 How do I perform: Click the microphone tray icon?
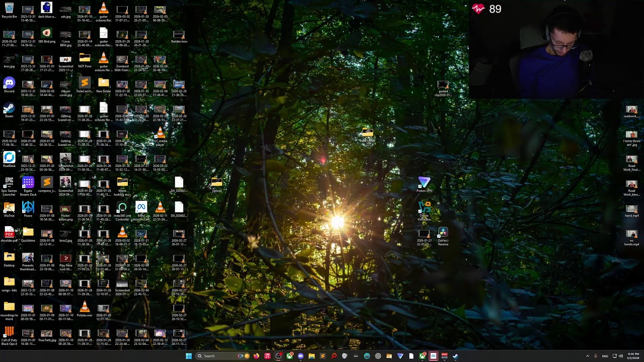point(596,356)
